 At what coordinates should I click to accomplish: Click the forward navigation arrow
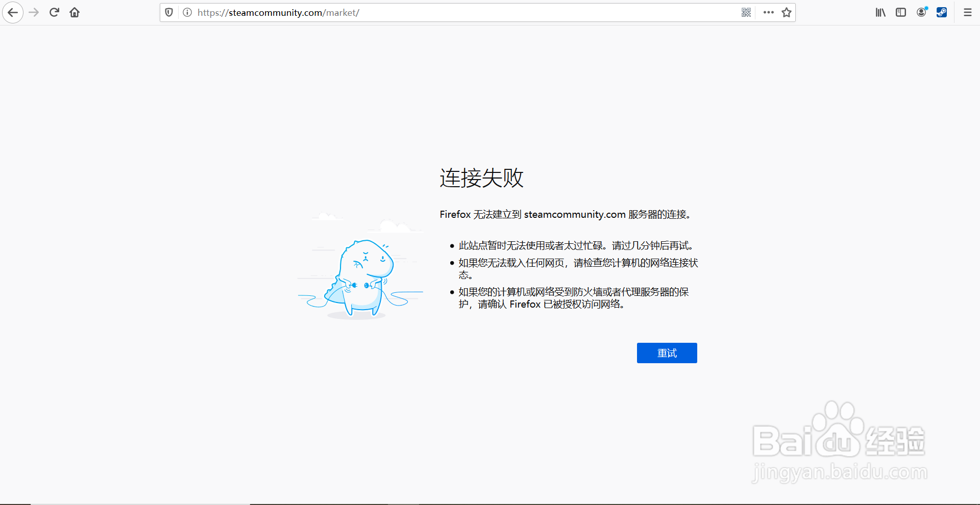point(34,13)
